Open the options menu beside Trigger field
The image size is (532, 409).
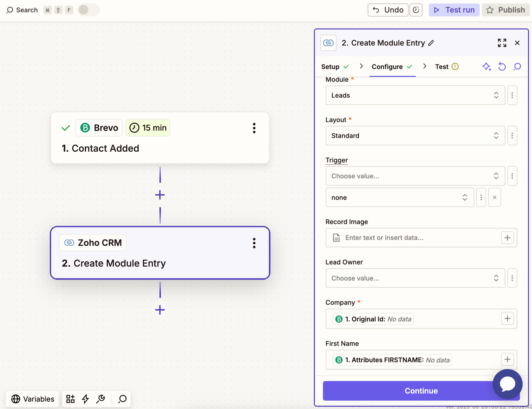[x=512, y=176]
